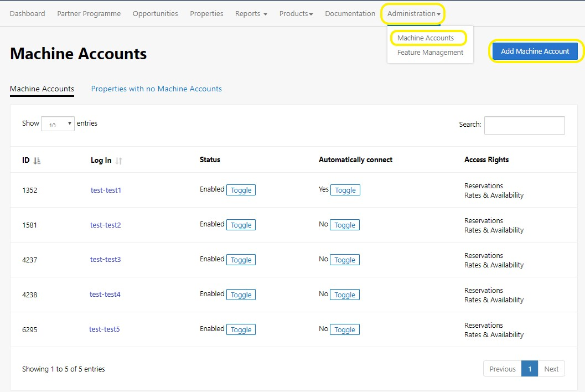Choose Machine Accounts from Administration menu

point(425,38)
